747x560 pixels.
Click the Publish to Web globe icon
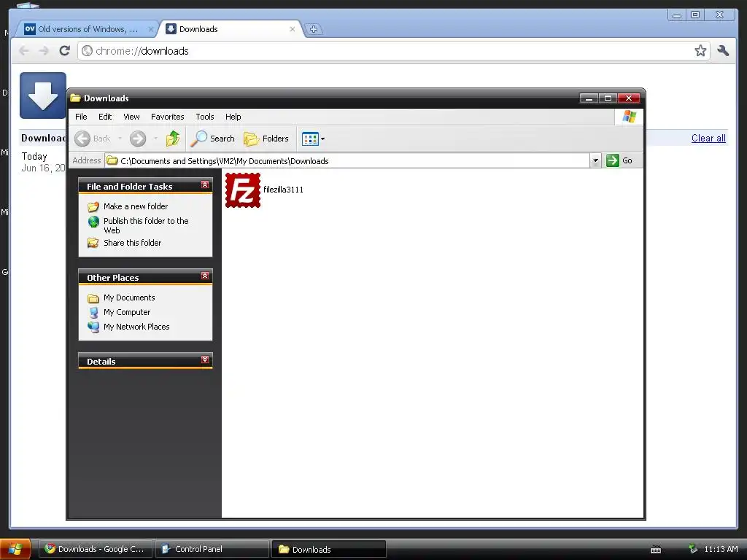click(93, 222)
